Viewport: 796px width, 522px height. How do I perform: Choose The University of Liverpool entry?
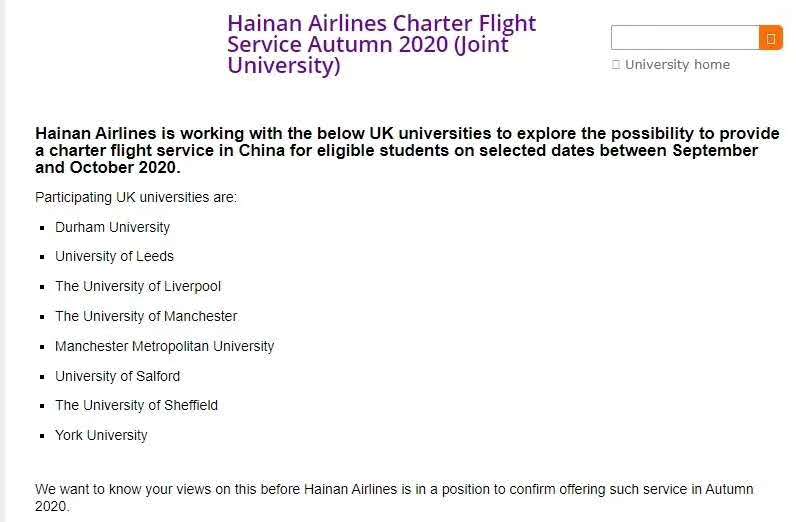click(138, 286)
